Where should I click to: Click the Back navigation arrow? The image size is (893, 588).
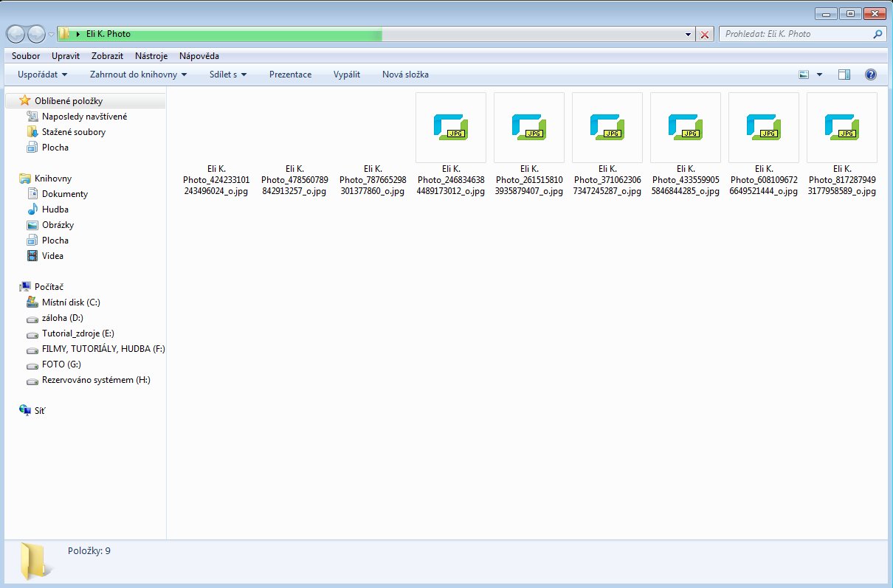coord(16,34)
